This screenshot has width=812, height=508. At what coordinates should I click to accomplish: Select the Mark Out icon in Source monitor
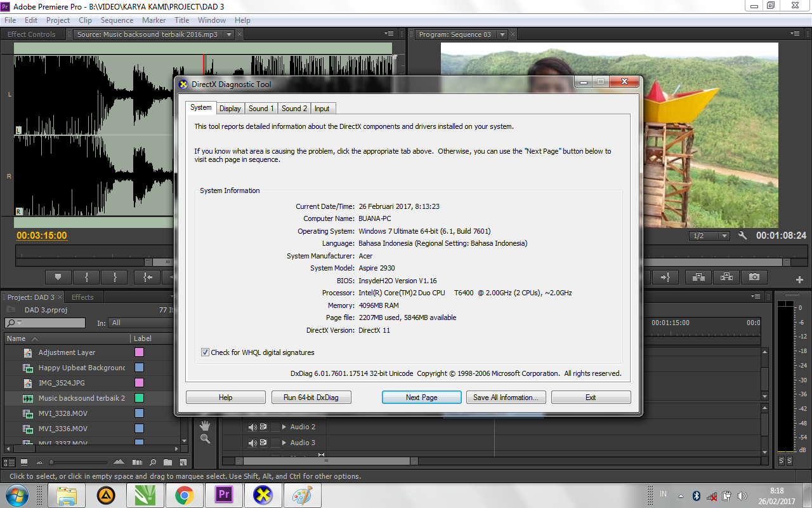[115, 277]
